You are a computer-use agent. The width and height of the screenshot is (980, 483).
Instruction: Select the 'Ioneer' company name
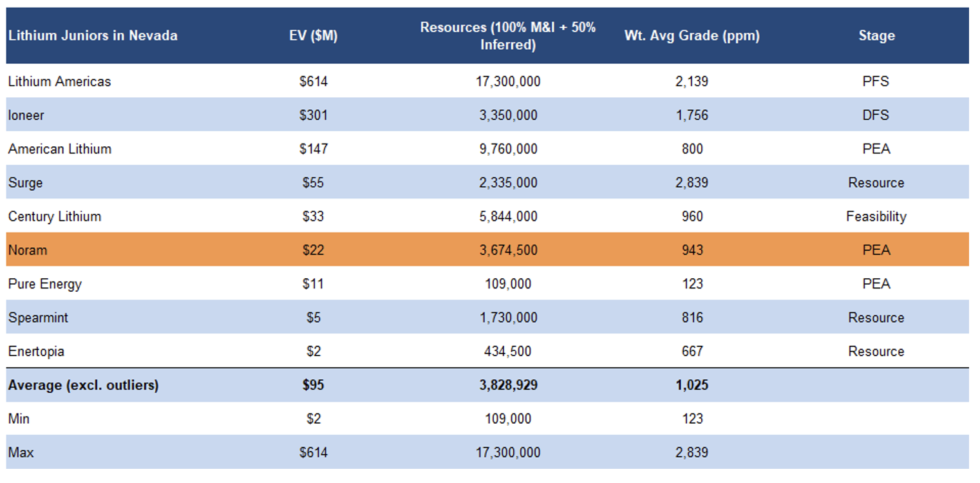pos(26,115)
